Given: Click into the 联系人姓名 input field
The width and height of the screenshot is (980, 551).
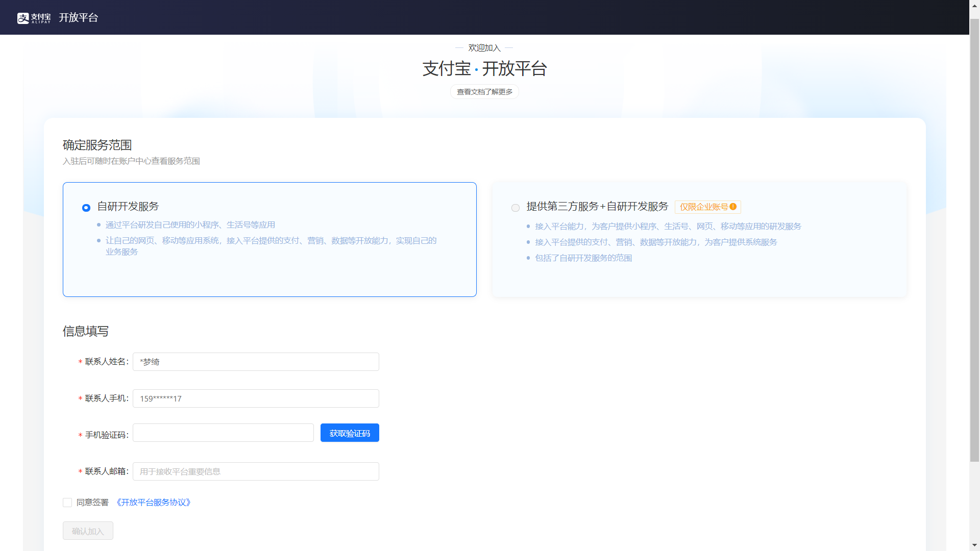Looking at the screenshot, I should (256, 362).
